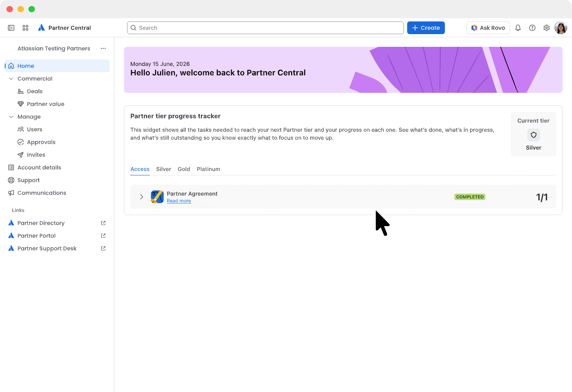Viewport: 572px width, 392px height.
Task: Click the Silver tier shield icon
Action: pyautogui.click(x=533, y=135)
